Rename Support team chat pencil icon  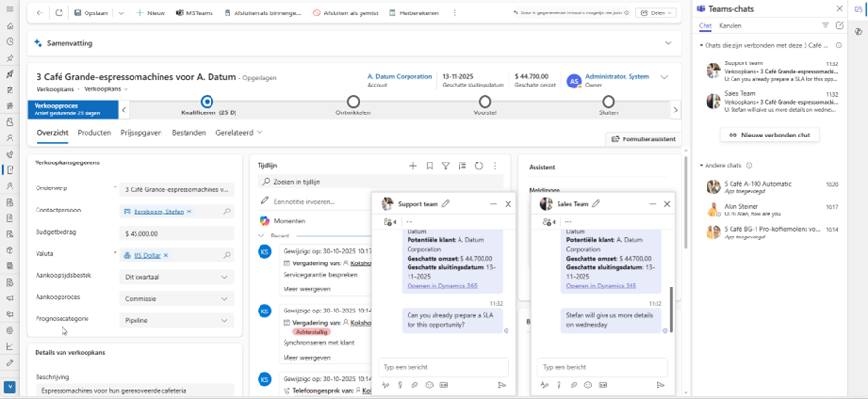coord(446,204)
